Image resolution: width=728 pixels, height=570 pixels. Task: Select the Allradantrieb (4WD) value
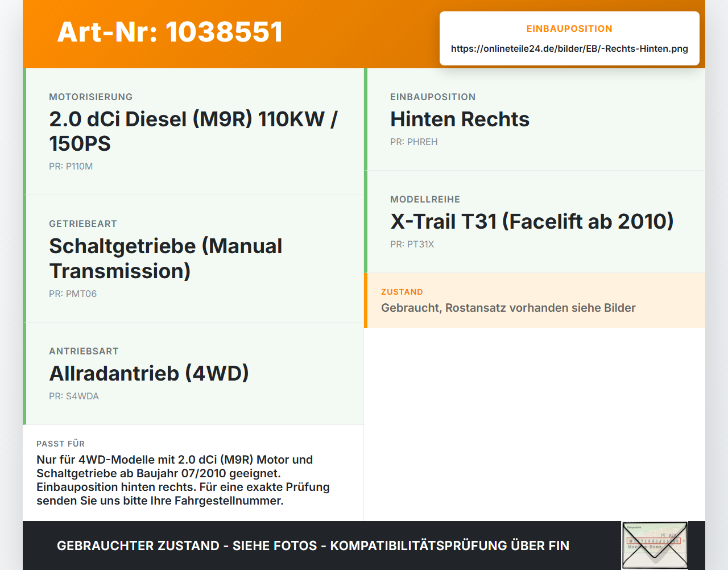[149, 374]
